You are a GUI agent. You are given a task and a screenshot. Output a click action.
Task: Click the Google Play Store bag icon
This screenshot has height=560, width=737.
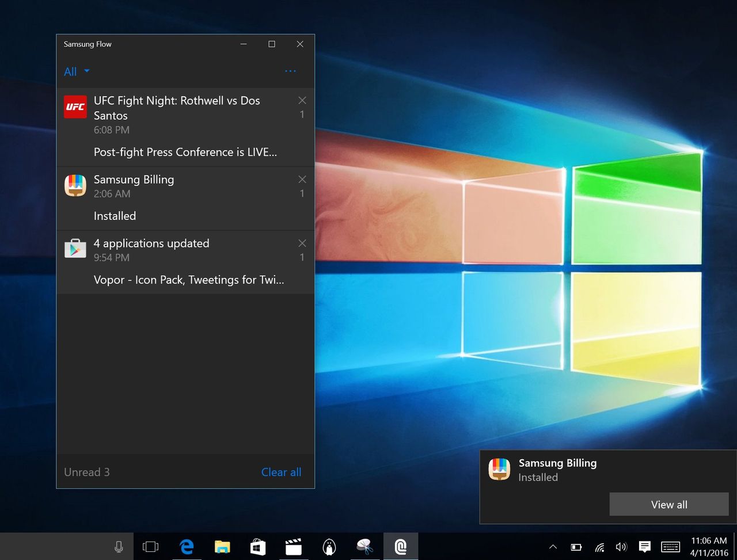(75, 248)
